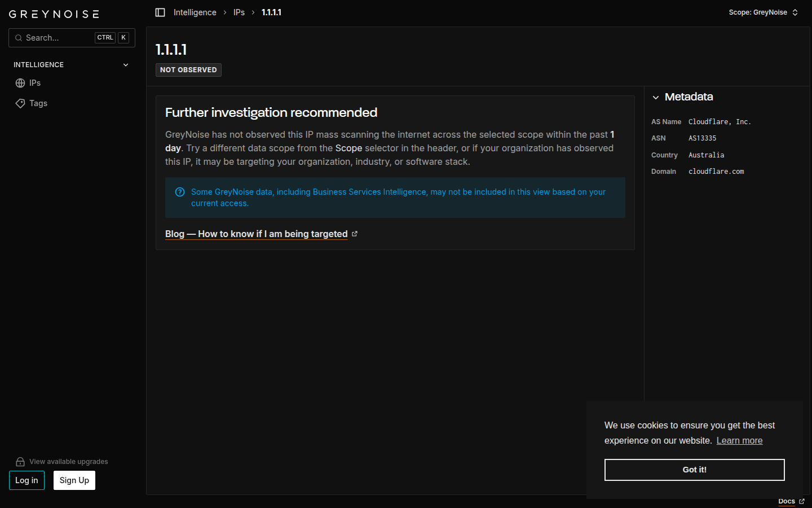Screen dimensions: 812x508
Task: Open the Tags sidebar item
Action: point(72,103)
